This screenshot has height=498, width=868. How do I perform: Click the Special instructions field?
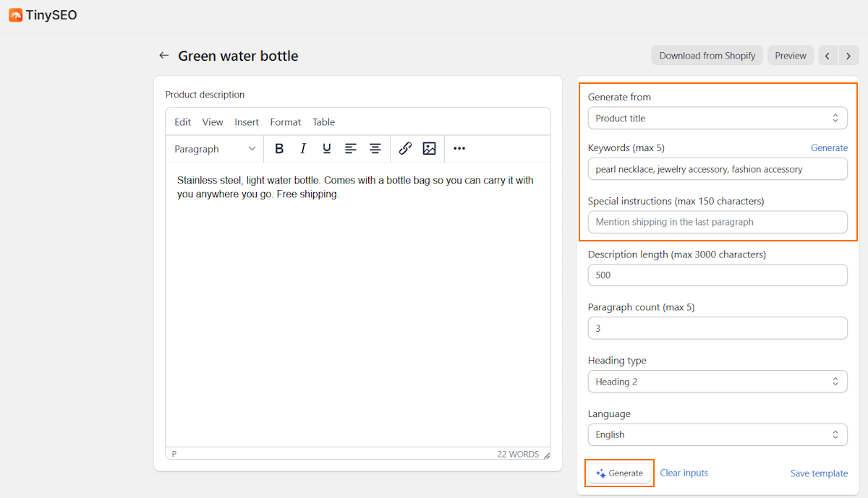coord(718,222)
